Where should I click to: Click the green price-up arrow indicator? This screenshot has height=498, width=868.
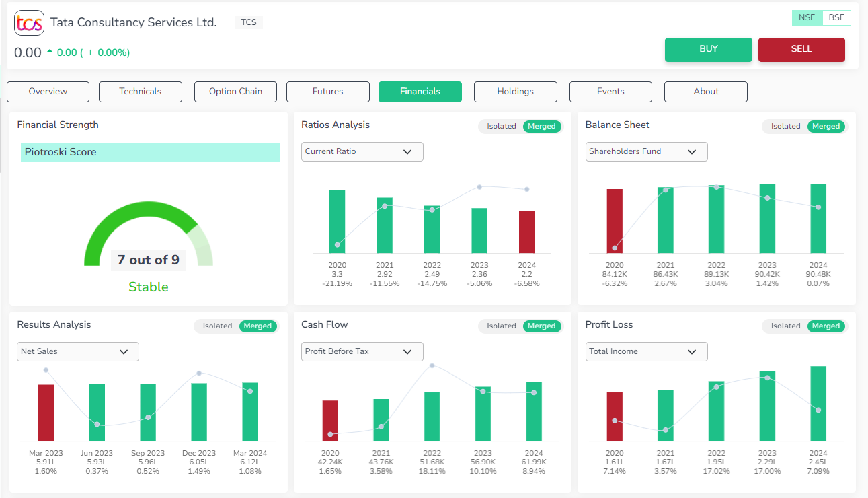(x=50, y=51)
